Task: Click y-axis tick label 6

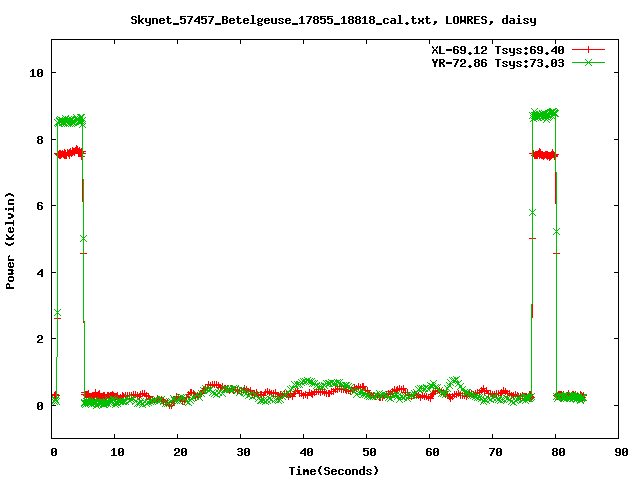Action: click(40, 206)
